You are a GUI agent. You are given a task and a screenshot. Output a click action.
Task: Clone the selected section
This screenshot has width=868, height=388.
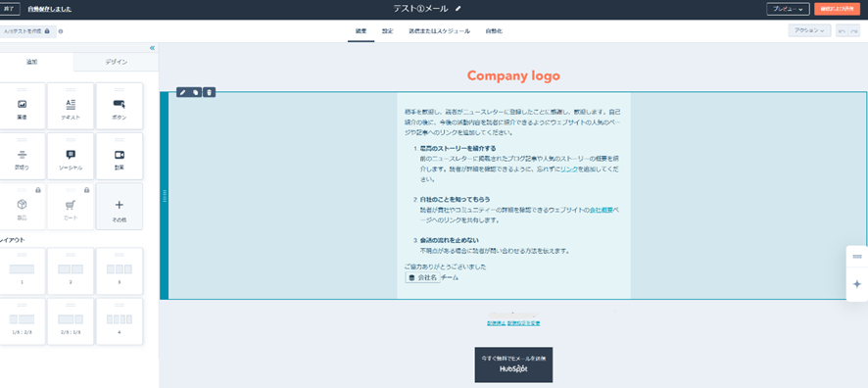tap(195, 92)
